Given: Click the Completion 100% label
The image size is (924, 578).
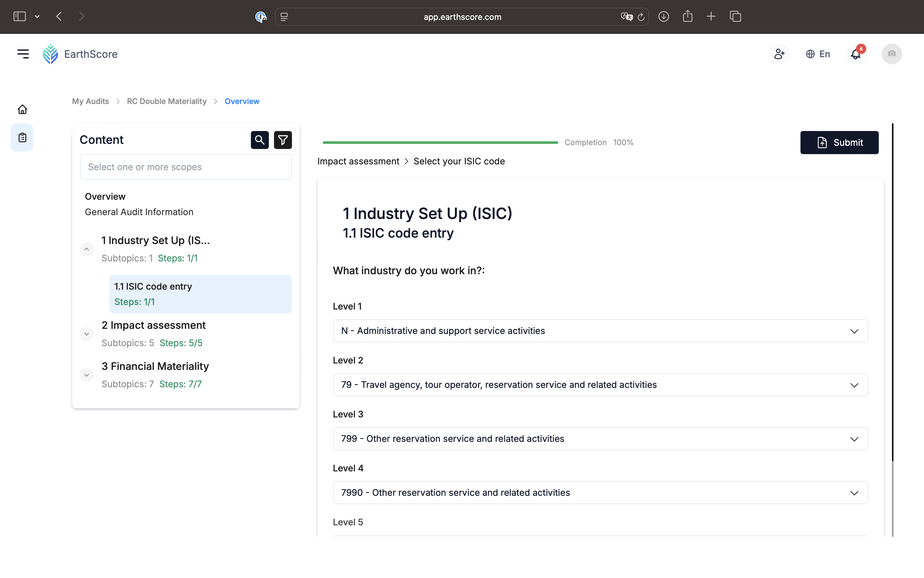Looking at the screenshot, I should click(599, 143).
